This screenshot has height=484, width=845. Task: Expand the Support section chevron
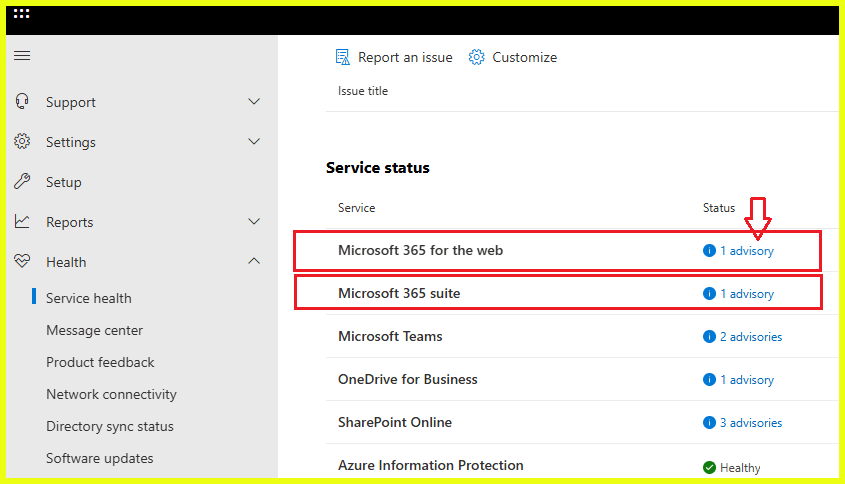254,101
